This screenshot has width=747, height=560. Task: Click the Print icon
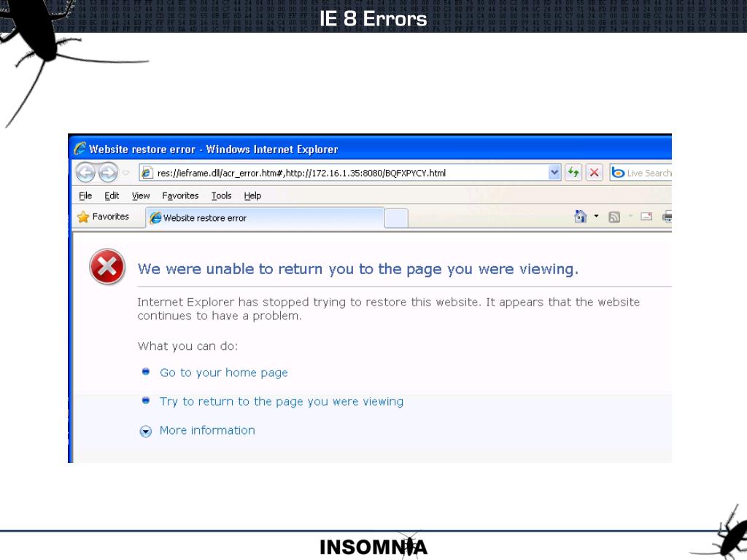pos(667,217)
